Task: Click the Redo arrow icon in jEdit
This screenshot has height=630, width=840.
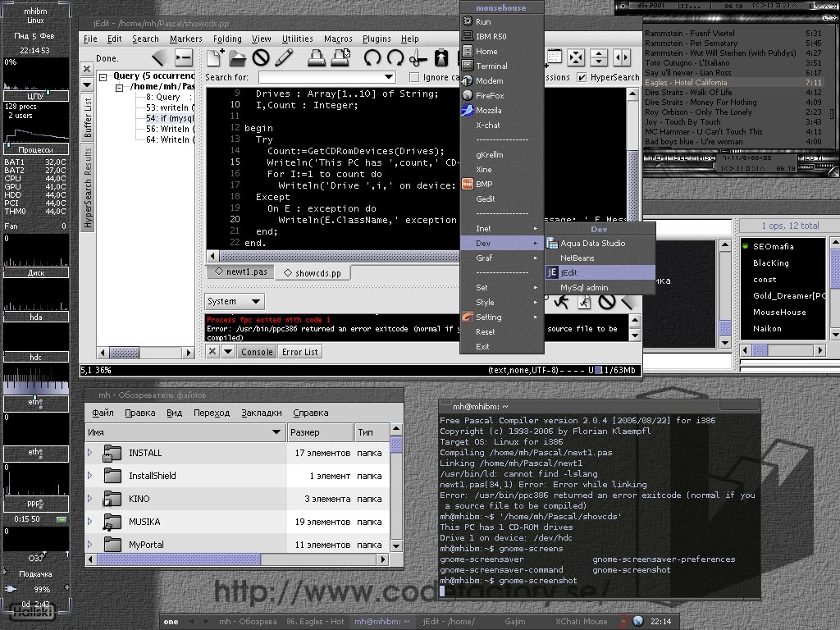Action: pyautogui.click(x=395, y=57)
